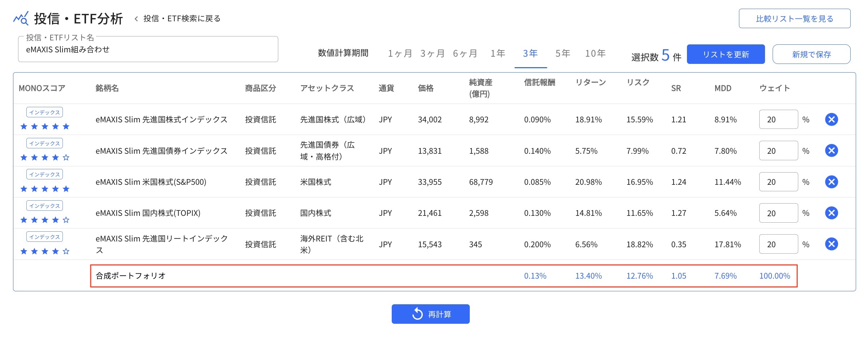The width and height of the screenshot is (868, 340).
Task: Edit weight field for 先進国リートインデックス
Action: point(778,244)
